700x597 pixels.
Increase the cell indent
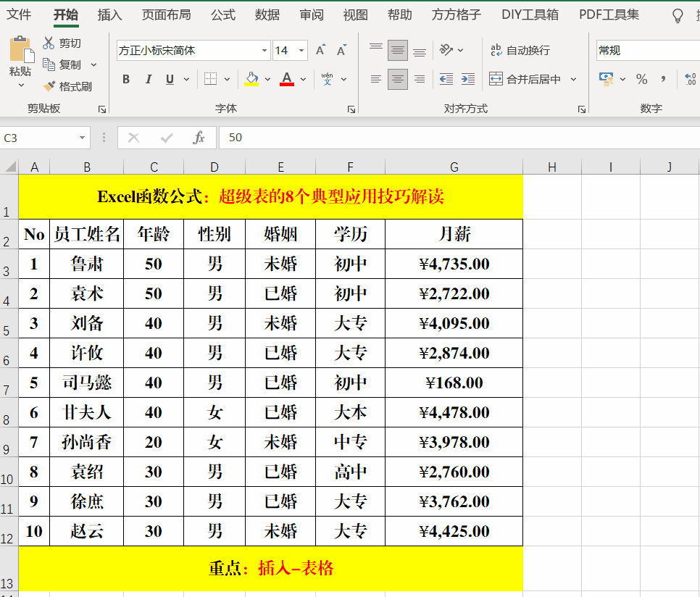click(468, 79)
